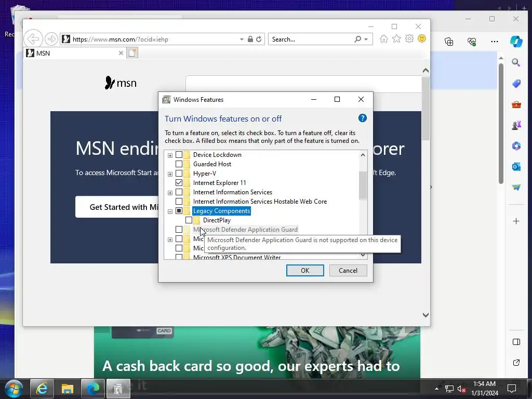Click the Get Started with Microsoft button
The width and height of the screenshot is (532, 399).
117,207
